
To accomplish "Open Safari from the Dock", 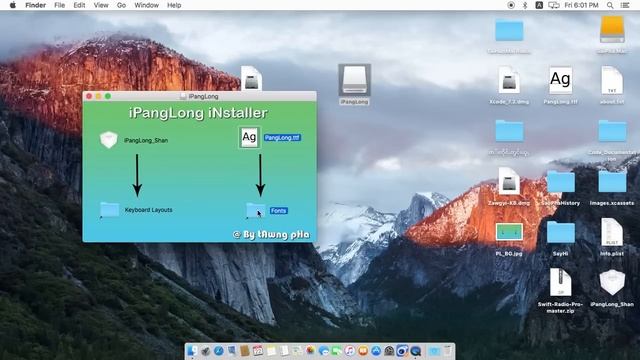I will tap(218, 351).
